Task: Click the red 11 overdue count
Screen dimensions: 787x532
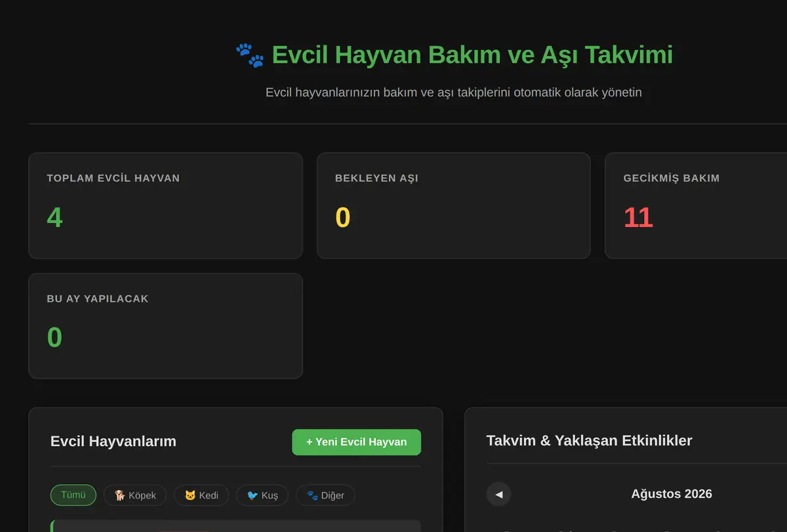Action: click(x=638, y=218)
